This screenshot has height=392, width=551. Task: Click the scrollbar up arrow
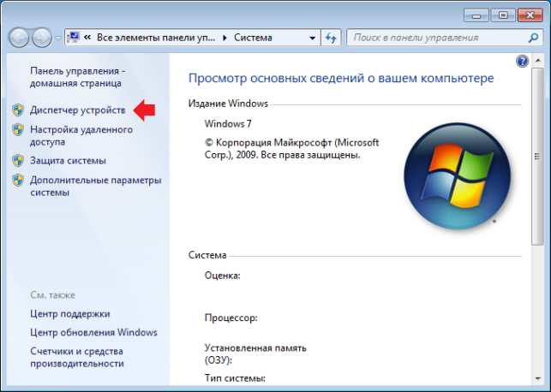click(x=537, y=61)
